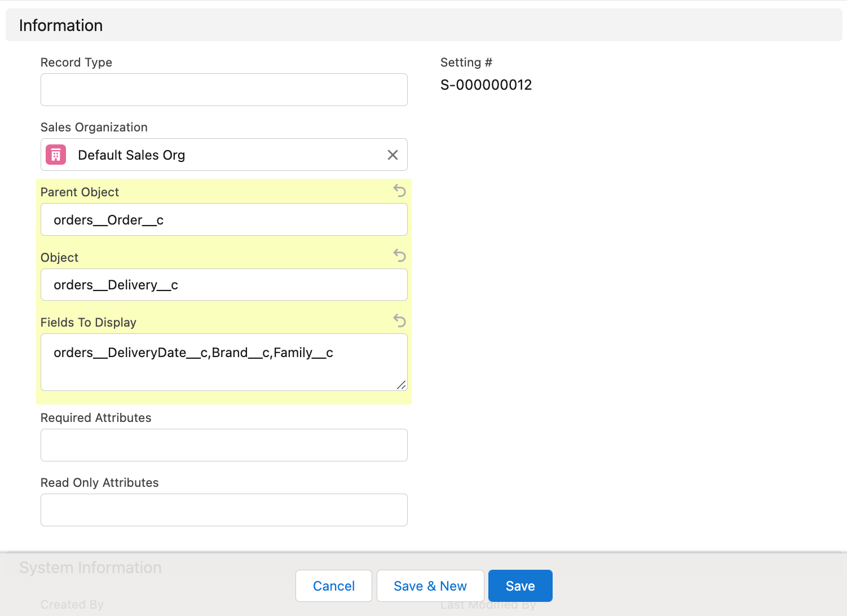Focus the Required Attributes input
The image size is (847, 616).
(x=224, y=445)
